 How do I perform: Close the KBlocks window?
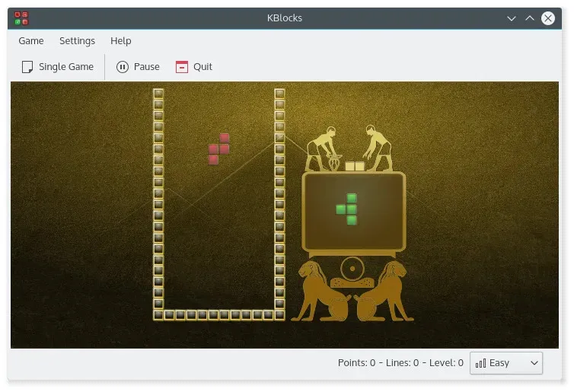pyautogui.click(x=548, y=18)
